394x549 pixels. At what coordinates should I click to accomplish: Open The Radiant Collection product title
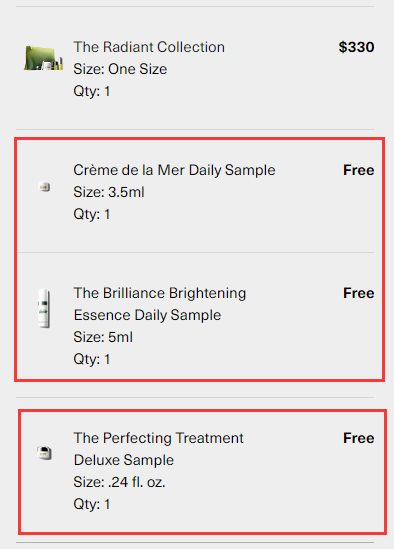149,47
